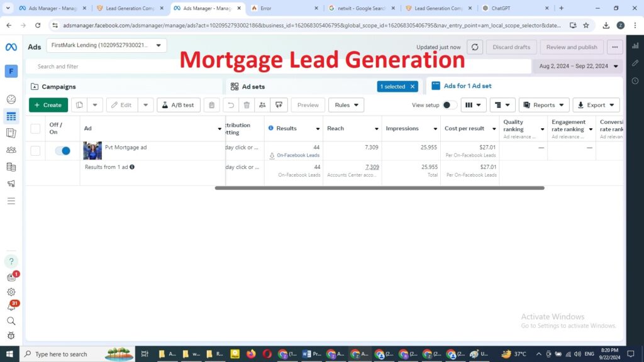Click the info icon beside Results from 1 ad
This screenshot has width=644, height=362.
132,167
